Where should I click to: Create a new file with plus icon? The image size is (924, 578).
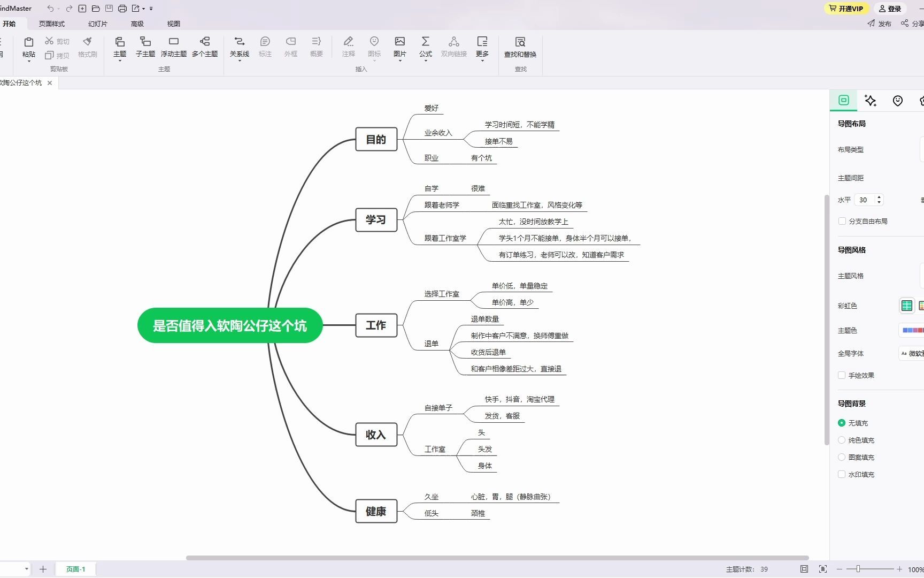[82, 9]
